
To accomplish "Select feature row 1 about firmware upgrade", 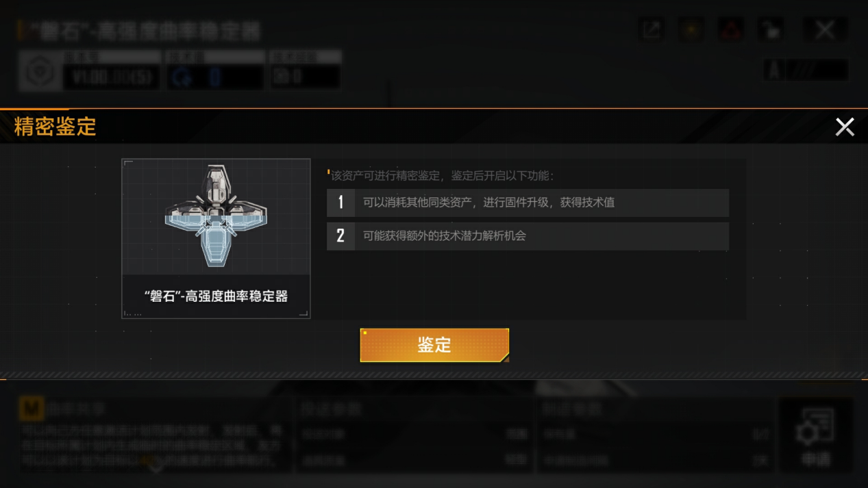I will click(528, 203).
